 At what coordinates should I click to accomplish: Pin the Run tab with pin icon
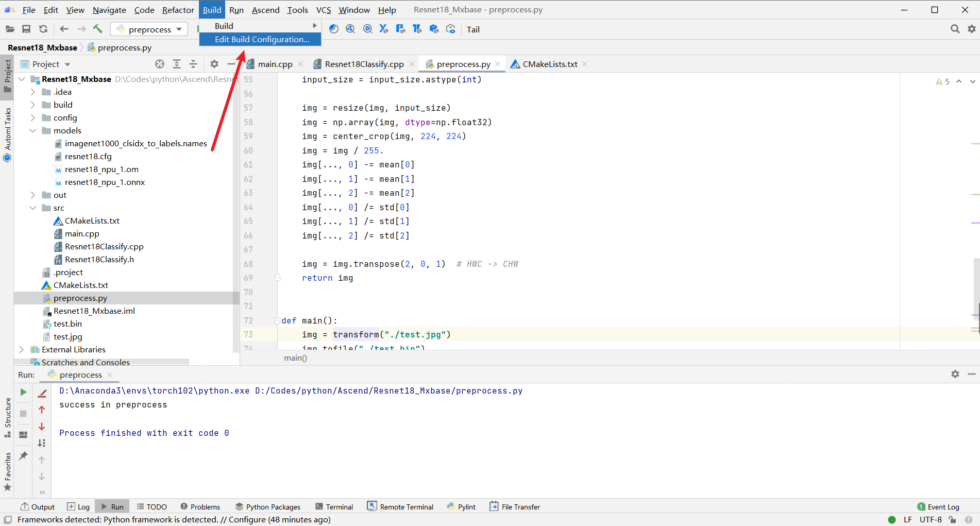[x=23, y=456]
